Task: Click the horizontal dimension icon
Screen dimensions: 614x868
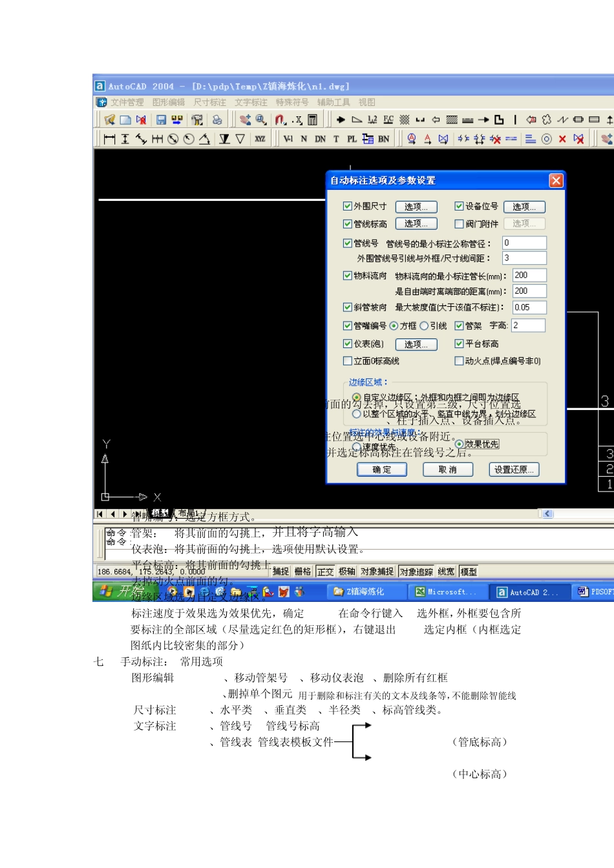Action: (109, 139)
